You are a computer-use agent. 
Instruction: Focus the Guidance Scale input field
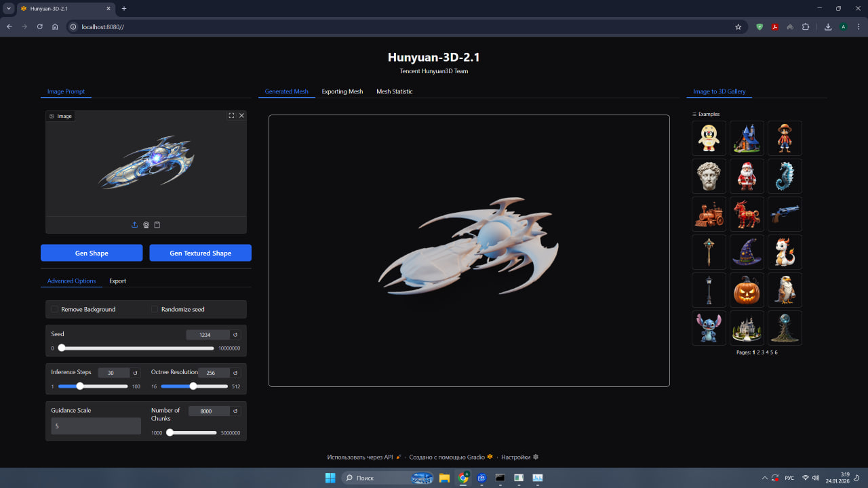pos(96,426)
